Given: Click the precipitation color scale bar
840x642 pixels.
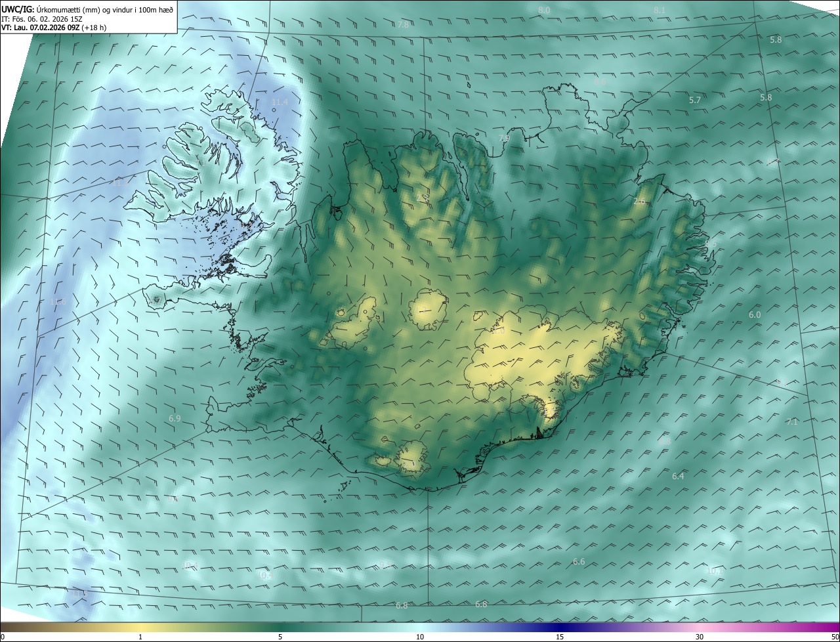Looking at the screenshot, I should click(x=420, y=627).
